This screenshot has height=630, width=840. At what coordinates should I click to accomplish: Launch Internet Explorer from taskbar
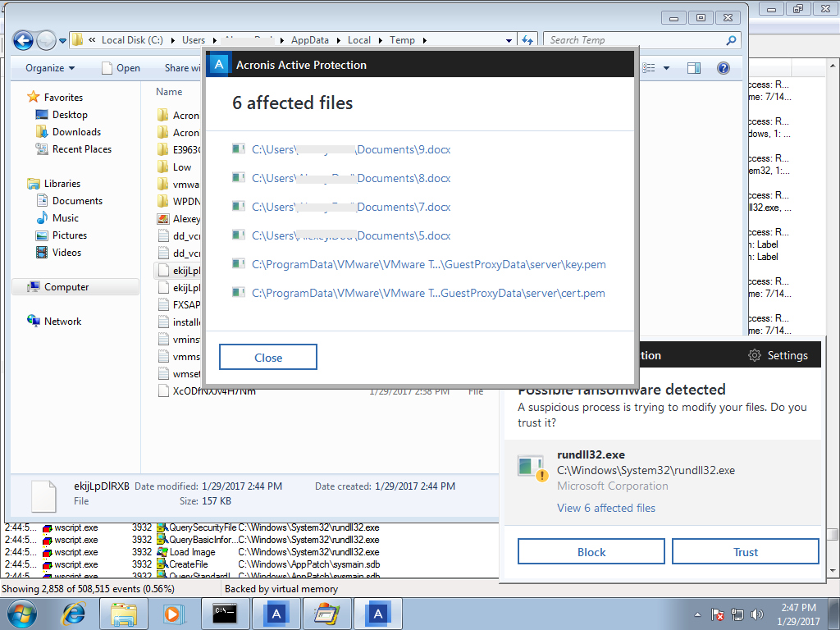point(74,614)
